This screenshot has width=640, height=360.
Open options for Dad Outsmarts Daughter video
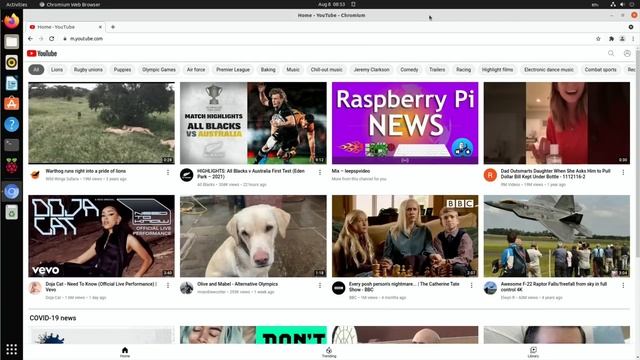[623, 173]
